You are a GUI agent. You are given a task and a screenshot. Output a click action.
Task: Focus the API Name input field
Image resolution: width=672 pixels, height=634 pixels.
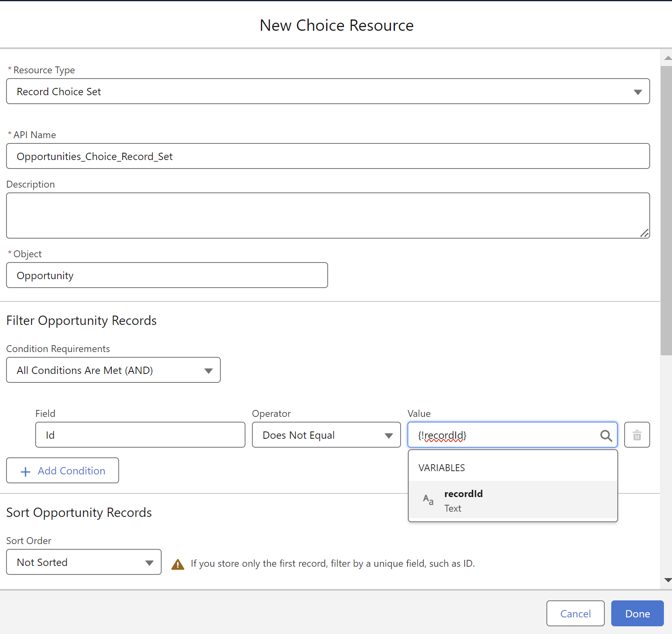(328, 156)
